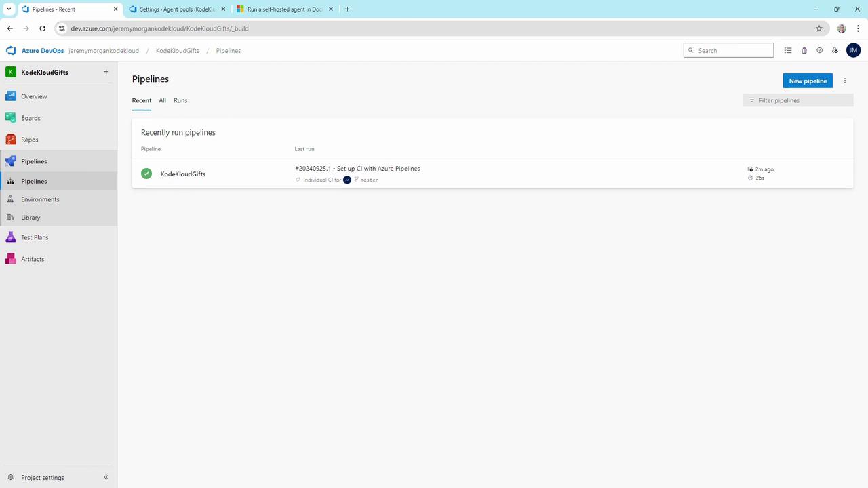Bookmark this page with star icon
Image resolution: width=868 pixels, height=488 pixels.
click(819, 28)
